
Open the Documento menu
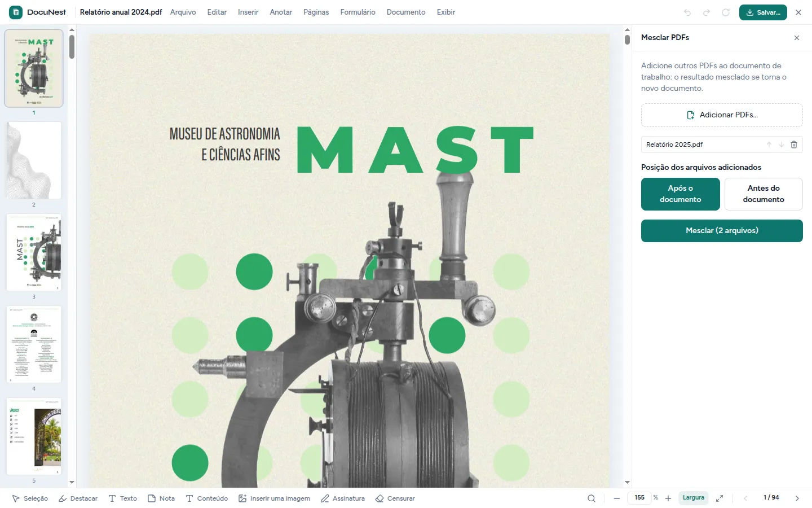pyautogui.click(x=406, y=12)
